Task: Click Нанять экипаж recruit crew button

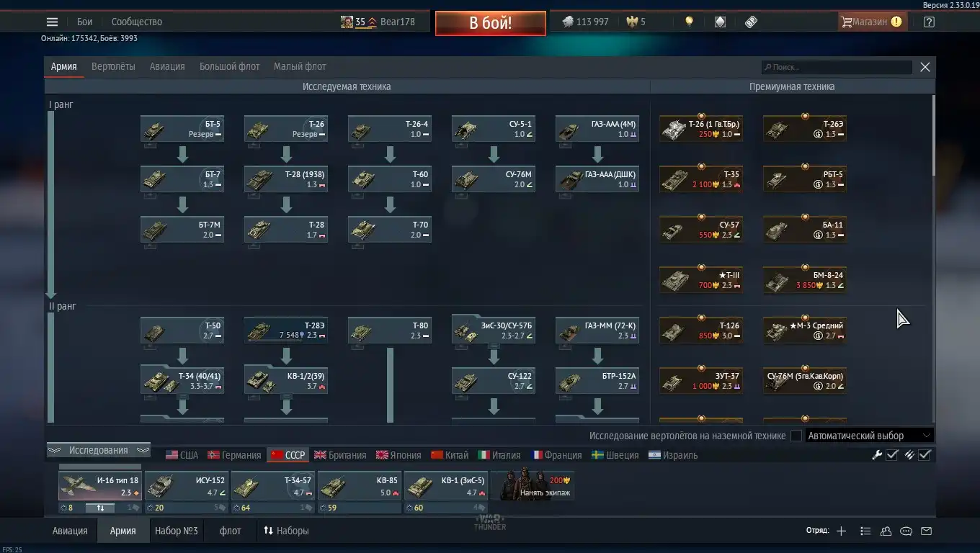Action: point(533,486)
